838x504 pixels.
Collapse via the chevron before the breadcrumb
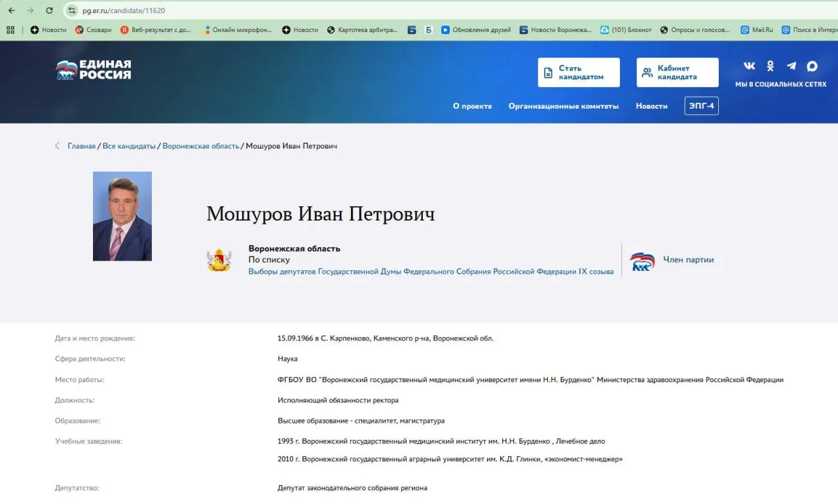click(x=57, y=146)
